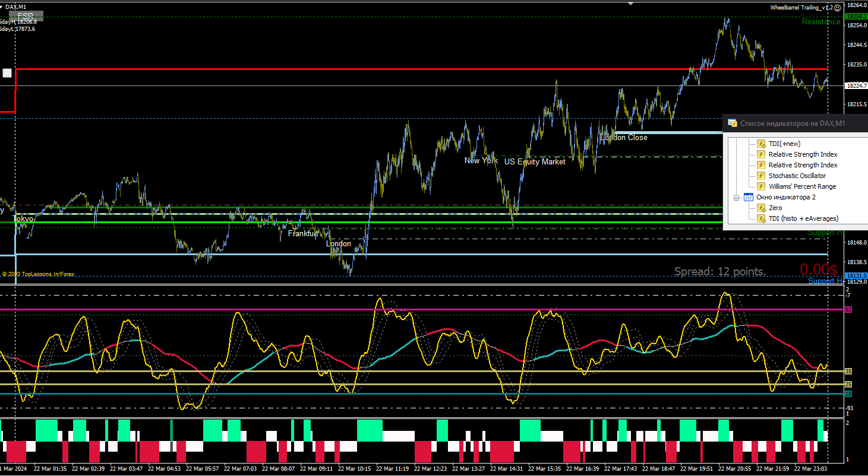The height and width of the screenshot is (476, 868).
Task: Select the Окно индикатора 2 tree row
Action: [786, 197]
